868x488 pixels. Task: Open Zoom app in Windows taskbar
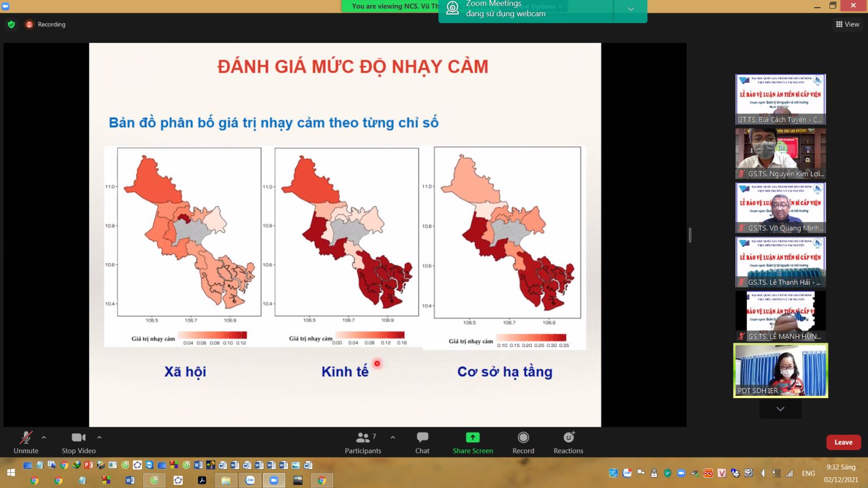(x=273, y=480)
